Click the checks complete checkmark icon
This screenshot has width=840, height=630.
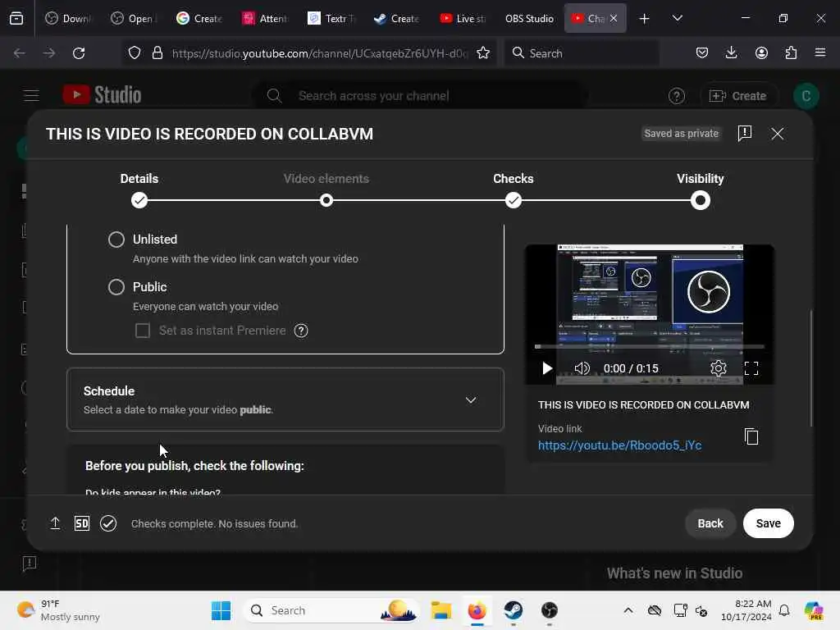(108, 523)
